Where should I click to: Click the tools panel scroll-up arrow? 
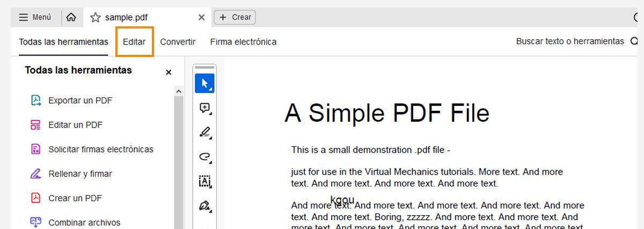(x=179, y=92)
